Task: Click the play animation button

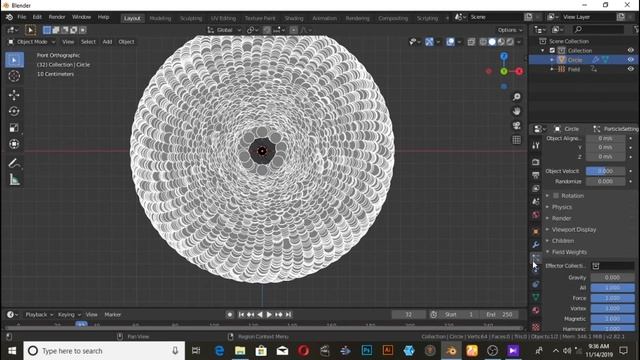Action: (269, 315)
